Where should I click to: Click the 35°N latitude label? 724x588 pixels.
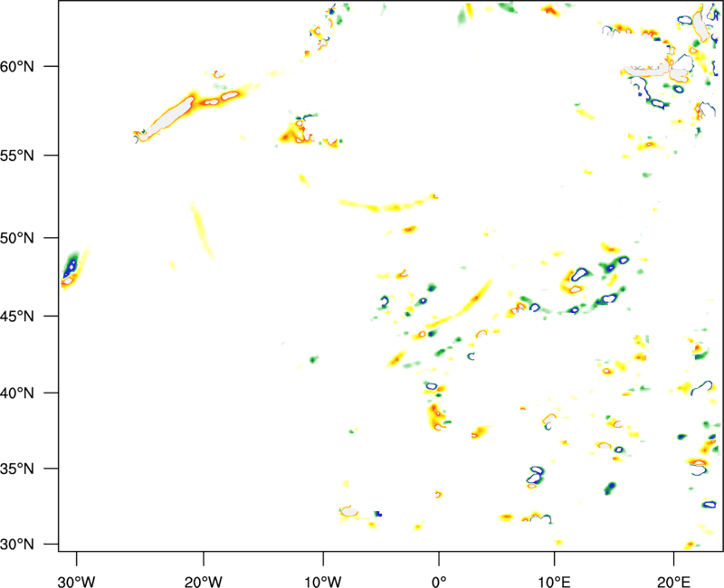pyautogui.click(x=17, y=469)
